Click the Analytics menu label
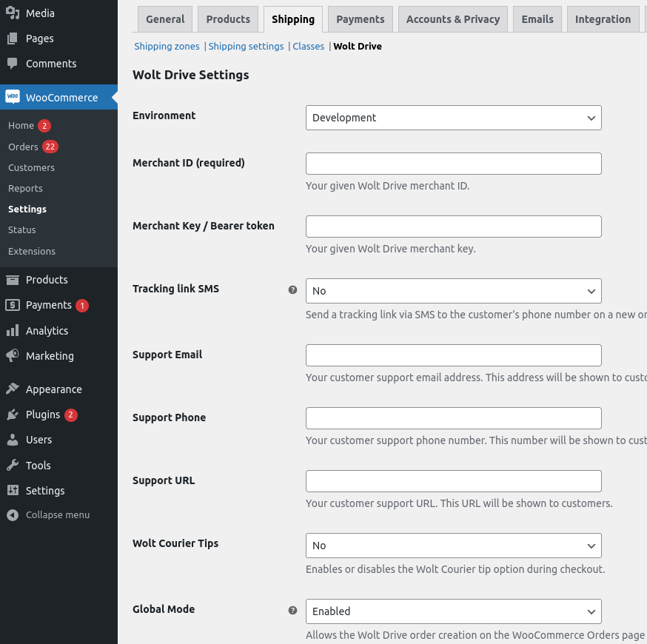The height and width of the screenshot is (644, 647). click(47, 331)
